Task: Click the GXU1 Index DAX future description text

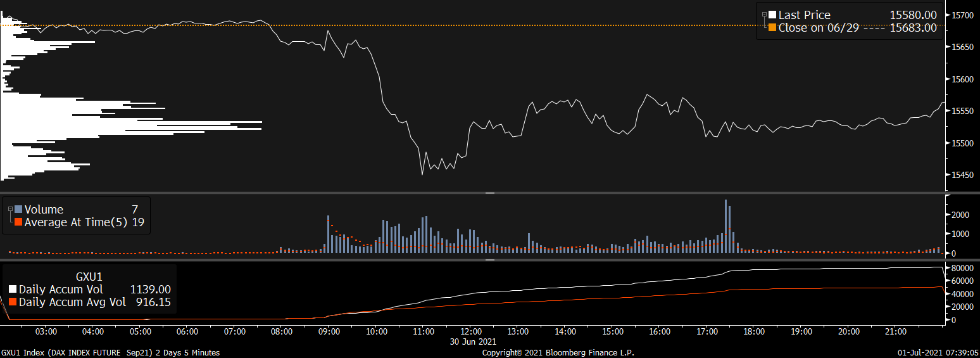Action: 110,352
